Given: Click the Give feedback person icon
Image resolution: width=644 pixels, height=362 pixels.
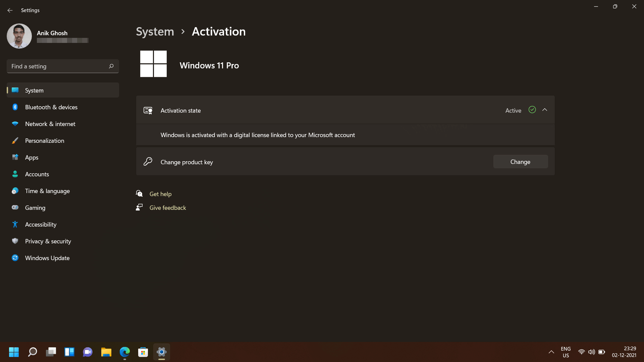Looking at the screenshot, I should [139, 207].
